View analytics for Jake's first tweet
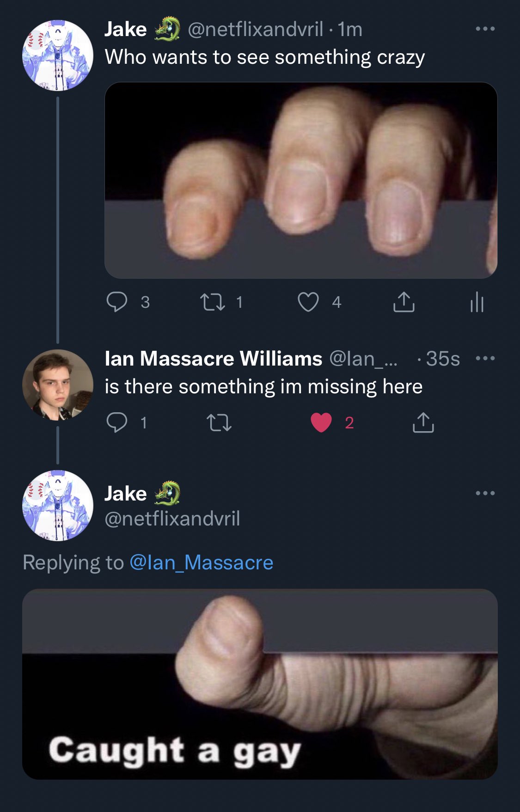 pos(477,302)
